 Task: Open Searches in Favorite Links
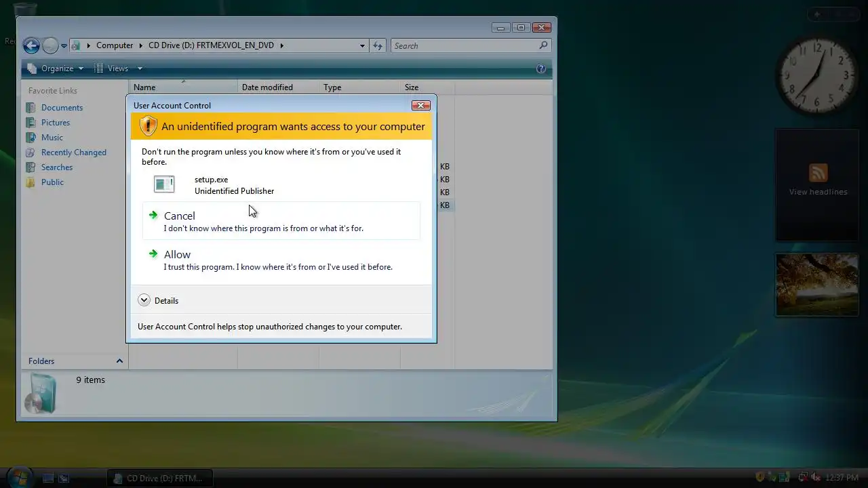click(57, 167)
